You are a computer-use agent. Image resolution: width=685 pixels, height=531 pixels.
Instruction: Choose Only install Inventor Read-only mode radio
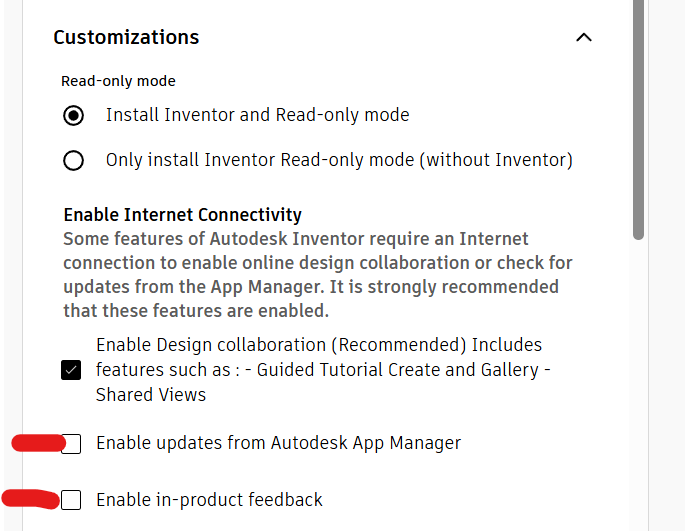click(73, 161)
